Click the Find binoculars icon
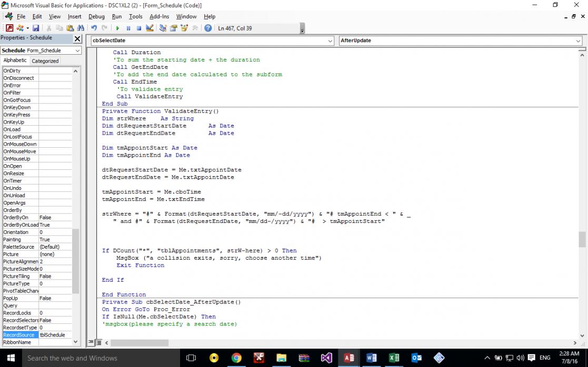Image resolution: width=588 pixels, height=367 pixels. click(81, 28)
